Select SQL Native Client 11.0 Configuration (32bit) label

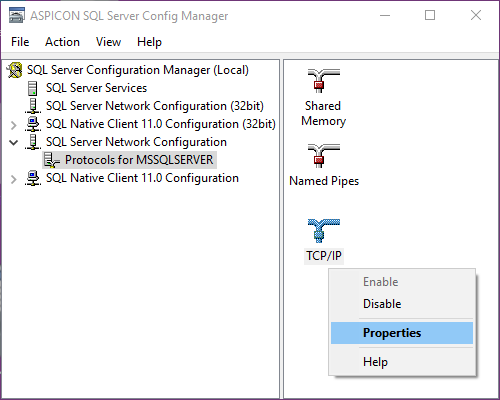click(161, 124)
